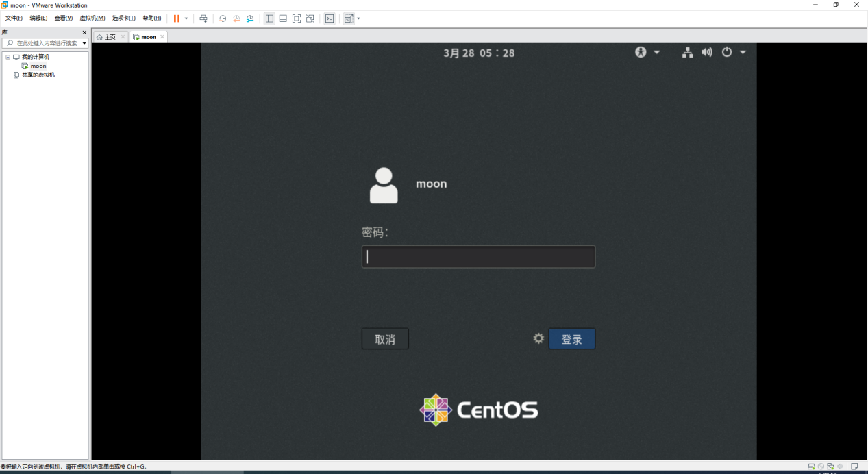Toggle the library sidebar view
This screenshot has height=474, width=868.
269,18
